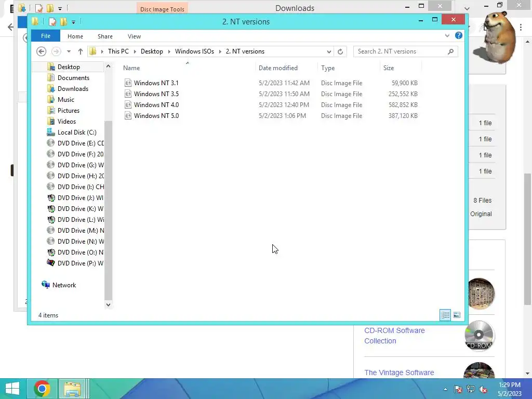532x399 pixels.
Task: Expand chevron after Desktop breadcrumb
Action: 169,51
